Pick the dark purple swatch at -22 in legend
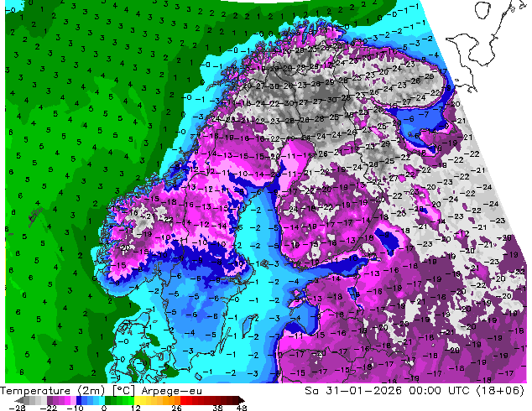This screenshot has height=411, width=532. click(50, 400)
